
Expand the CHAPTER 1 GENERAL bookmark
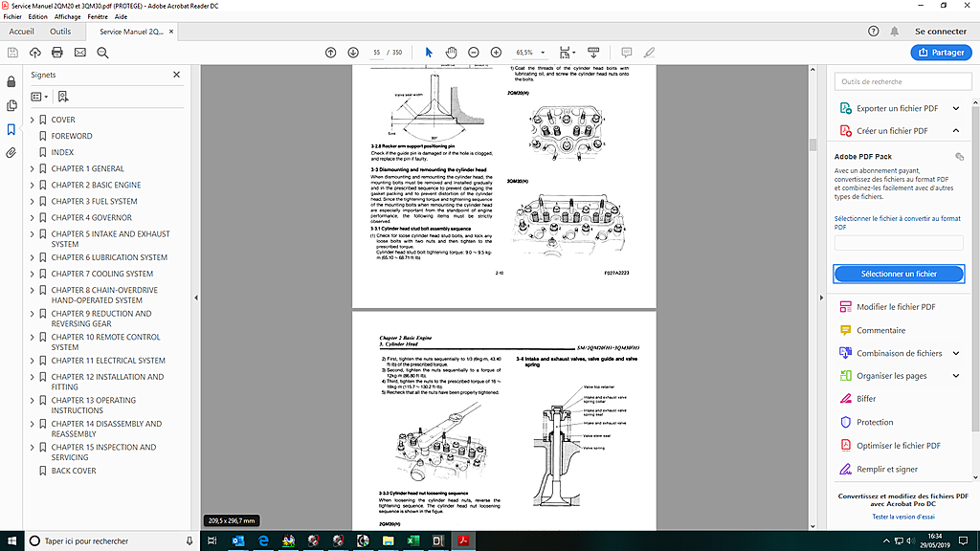(33, 168)
